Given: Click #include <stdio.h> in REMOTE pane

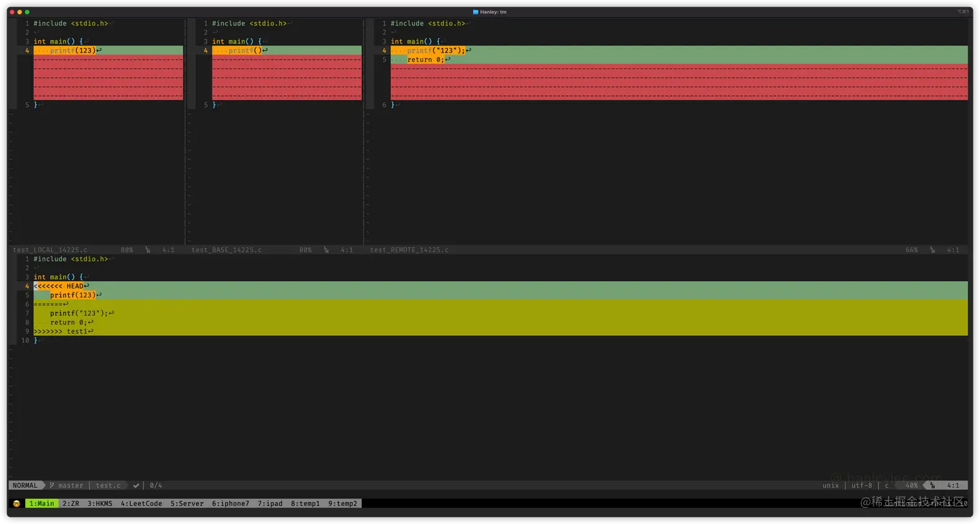Looking at the screenshot, I should 428,23.
